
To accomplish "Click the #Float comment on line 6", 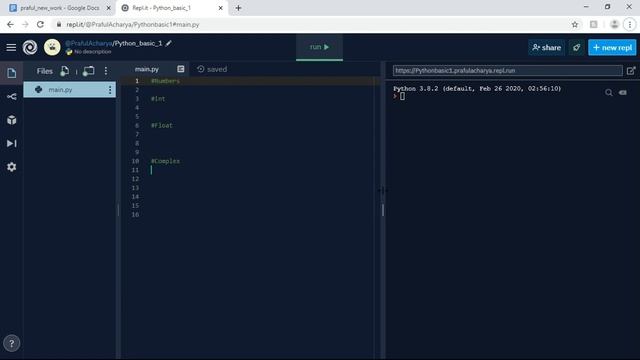I will point(162,125).
